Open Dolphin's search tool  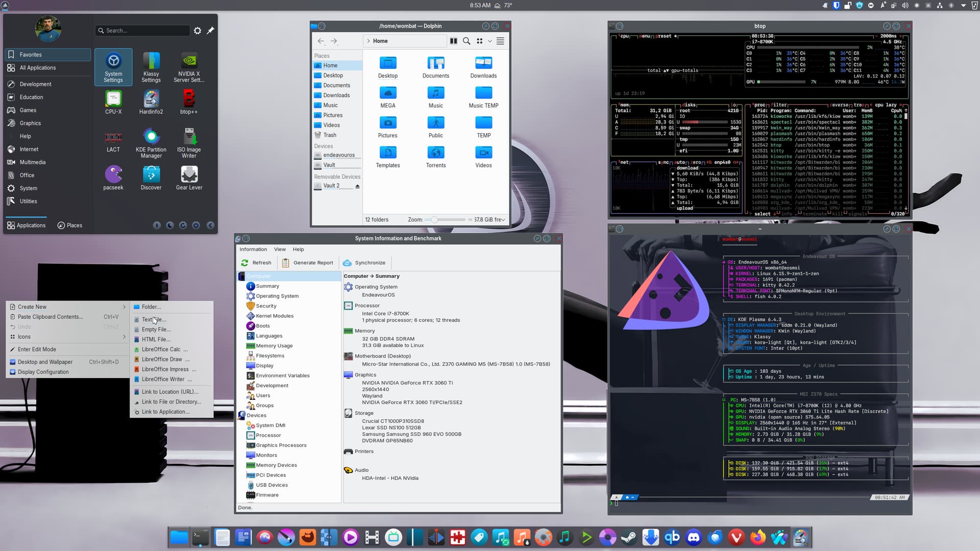pyautogui.click(x=466, y=41)
